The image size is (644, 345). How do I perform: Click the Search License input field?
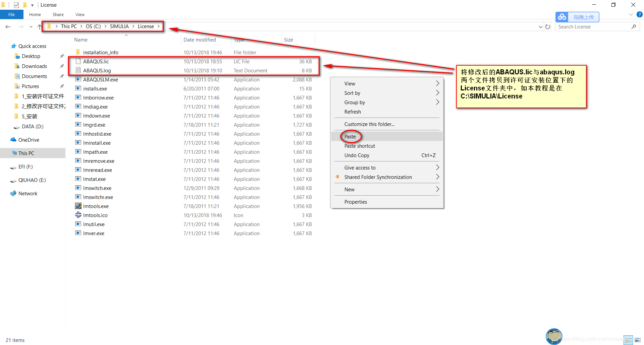pos(592,27)
